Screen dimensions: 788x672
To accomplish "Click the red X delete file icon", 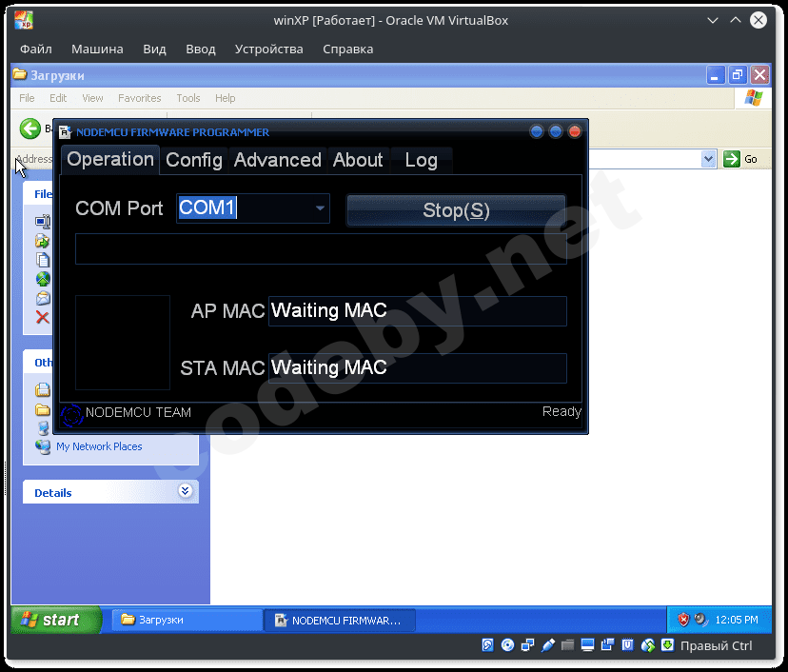I will [x=43, y=317].
